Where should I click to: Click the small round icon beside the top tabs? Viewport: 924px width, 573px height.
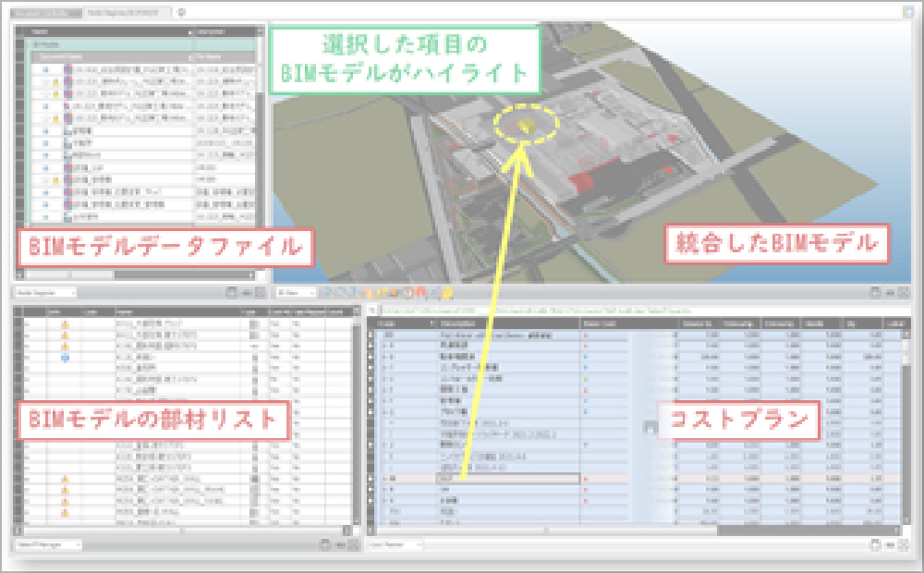pos(181,12)
